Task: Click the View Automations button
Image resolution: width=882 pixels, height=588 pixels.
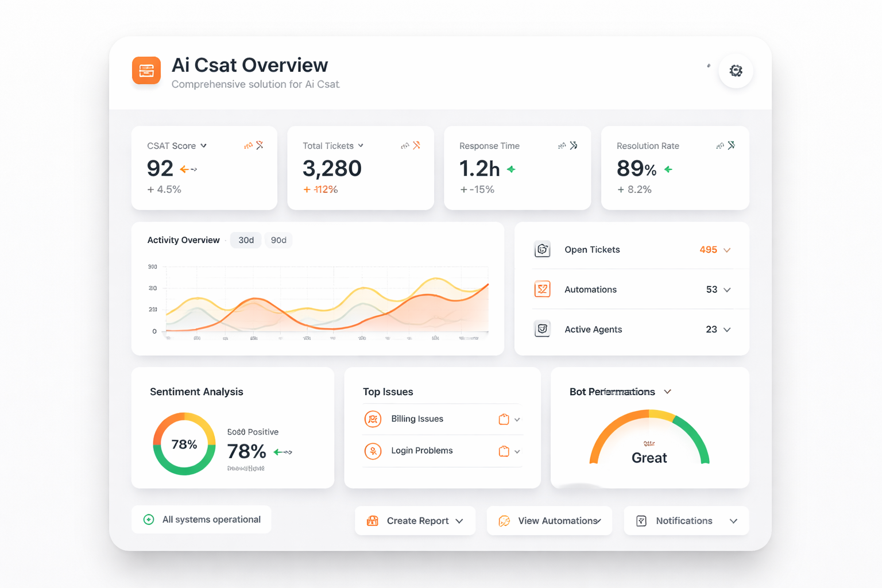Action: pyautogui.click(x=550, y=521)
